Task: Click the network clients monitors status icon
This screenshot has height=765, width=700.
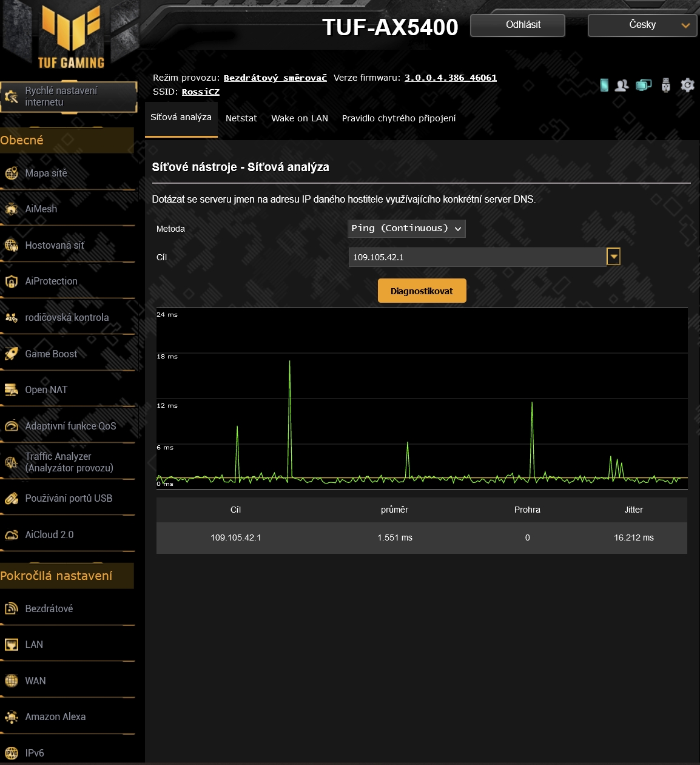Action: point(644,86)
